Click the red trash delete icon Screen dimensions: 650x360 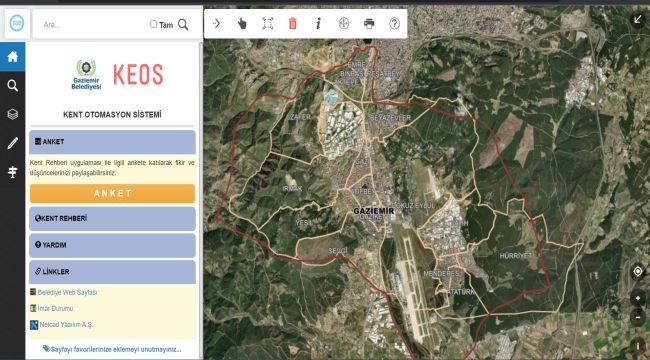pyautogui.click(x=293, y=24)
